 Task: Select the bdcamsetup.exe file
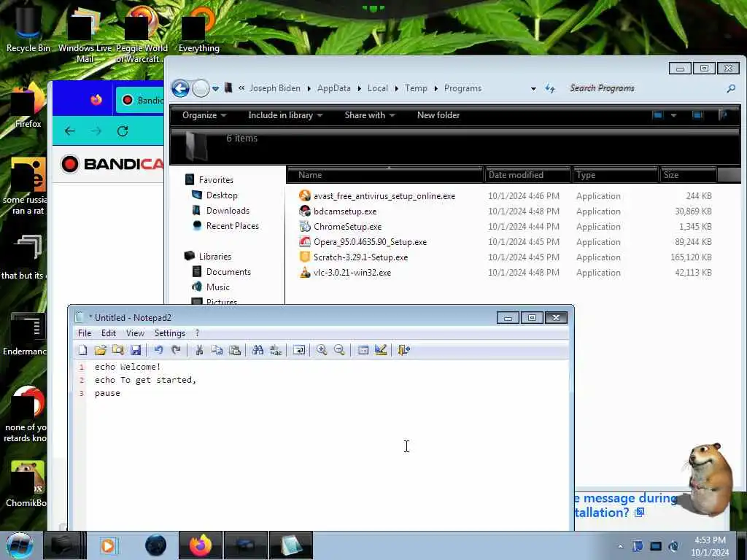(345, 211)
